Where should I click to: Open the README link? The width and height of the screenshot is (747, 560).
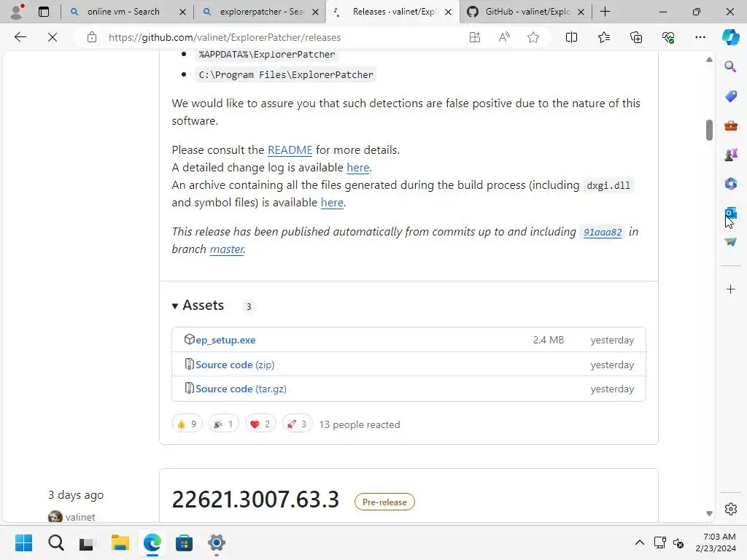[290, 150]
